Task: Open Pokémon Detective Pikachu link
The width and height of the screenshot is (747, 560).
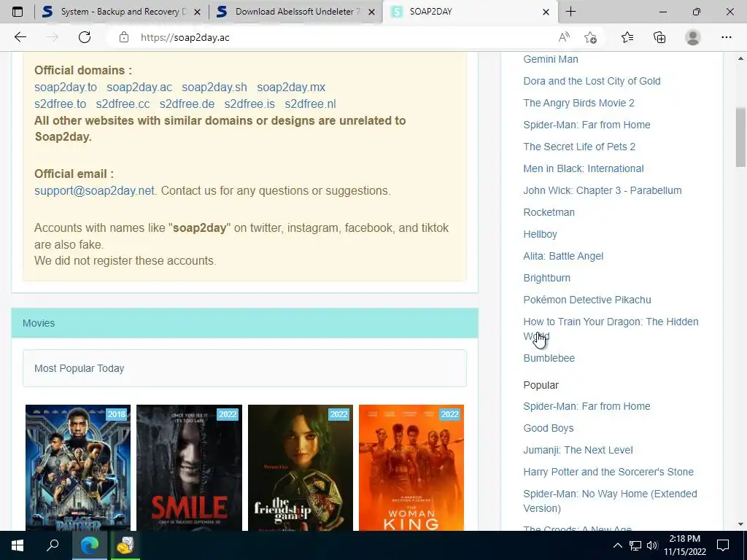Action: [587, 300]
